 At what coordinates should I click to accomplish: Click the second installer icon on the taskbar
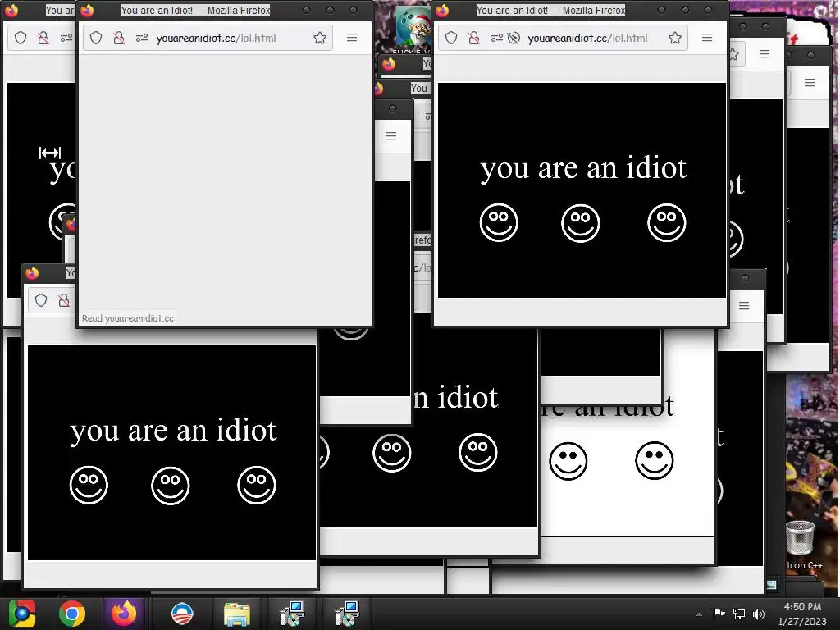tap(347, 614)
